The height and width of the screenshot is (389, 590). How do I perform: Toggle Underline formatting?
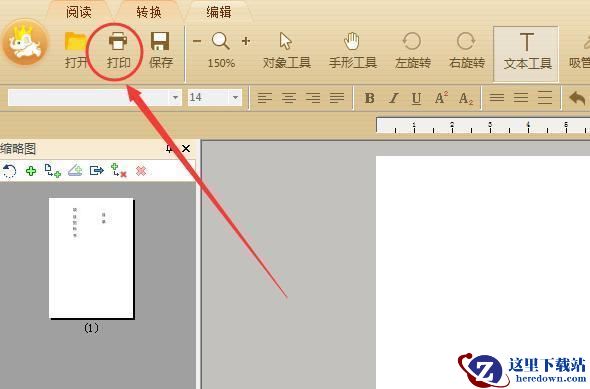pyautogui.click(x=416, y=98)
